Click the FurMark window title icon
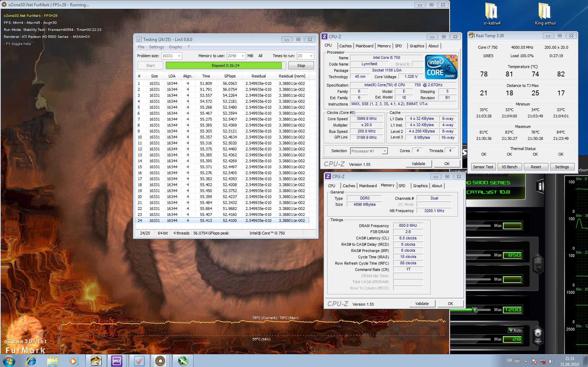 (x=4, y=5)
